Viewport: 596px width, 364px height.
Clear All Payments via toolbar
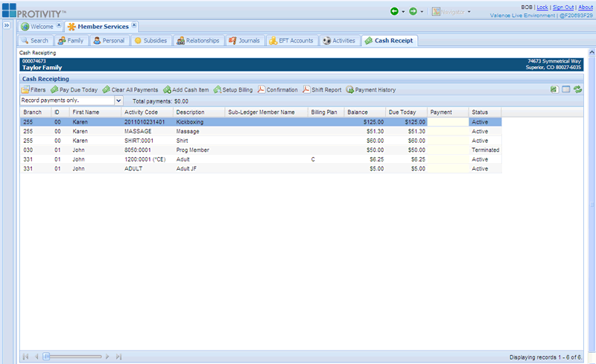[x=130, y=90]
